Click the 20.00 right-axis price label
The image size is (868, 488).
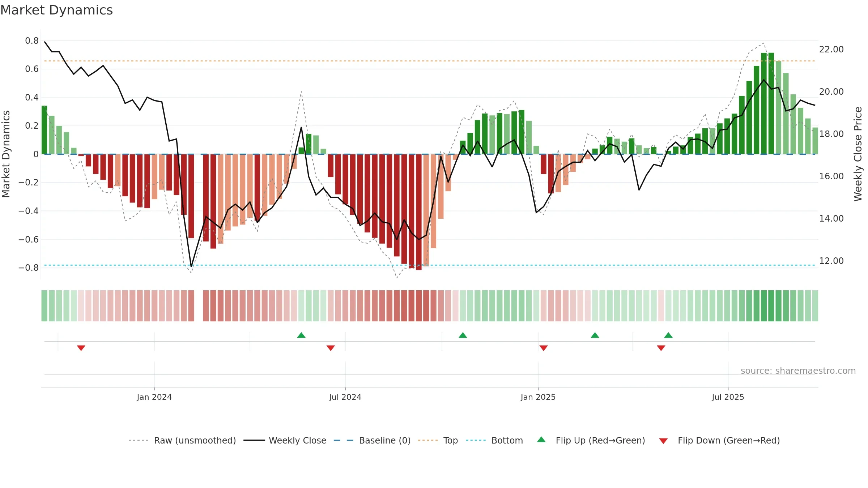click(831, 91)
